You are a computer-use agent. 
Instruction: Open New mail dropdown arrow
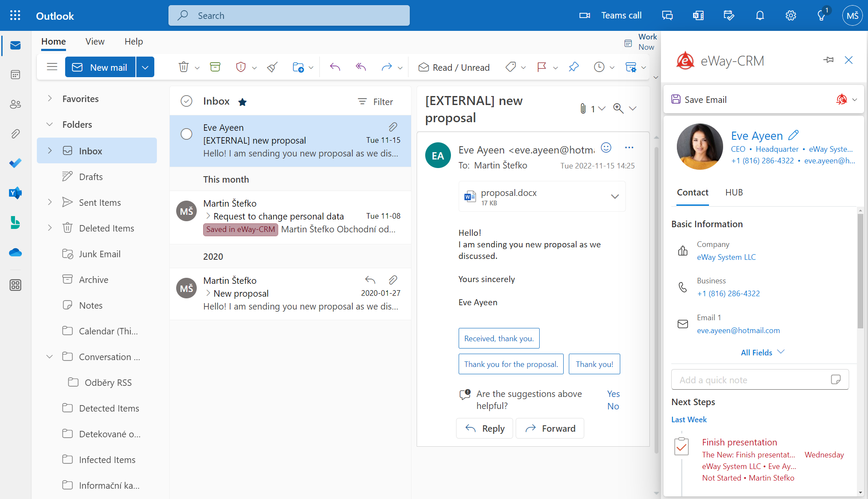click(145, 67)
